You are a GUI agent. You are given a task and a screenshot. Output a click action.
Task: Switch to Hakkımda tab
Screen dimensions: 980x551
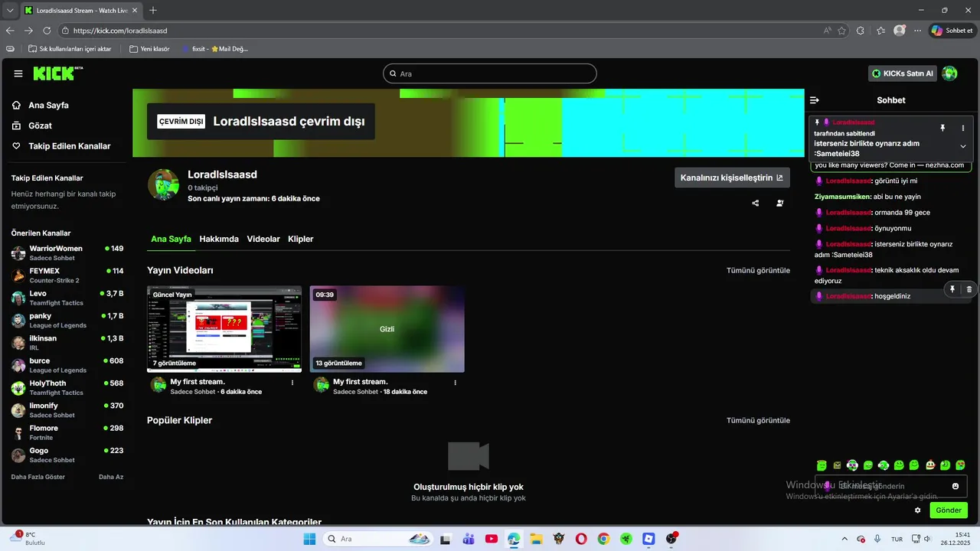219,239
